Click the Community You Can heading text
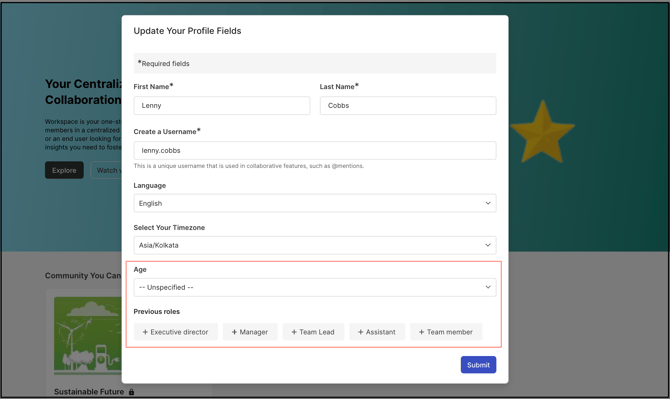The height and width of the screenshot is (399, 670). point(83,276)
